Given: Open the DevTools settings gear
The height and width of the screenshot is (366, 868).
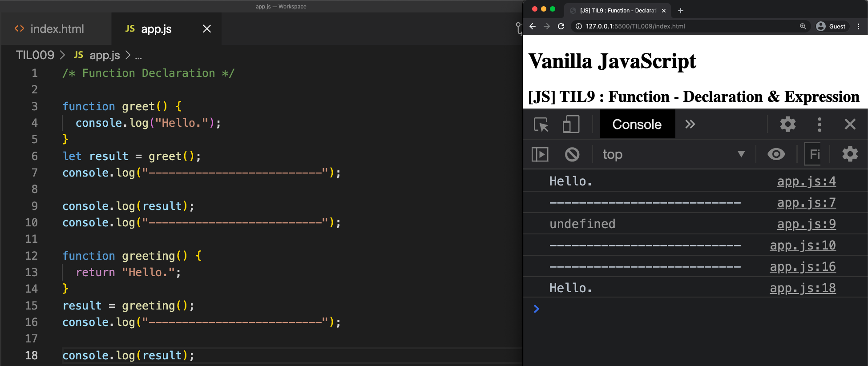Looking at the screenshot, I should coord(787,124).
